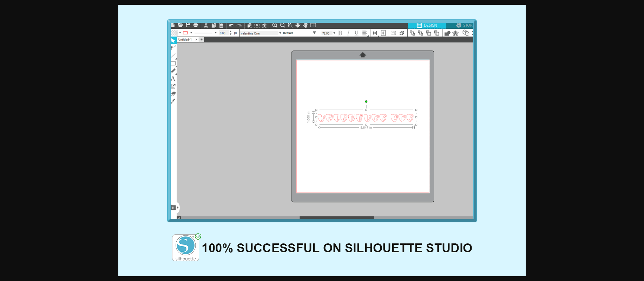Click the Deselect All icon
Screen dimensions: 644x281
pyautogui.click(x=257, y=25)
